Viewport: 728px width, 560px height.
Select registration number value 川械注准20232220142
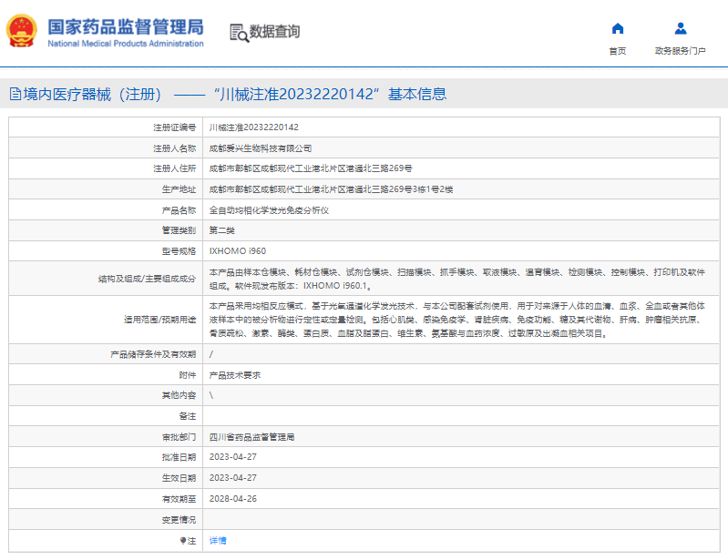pos(253,127)
